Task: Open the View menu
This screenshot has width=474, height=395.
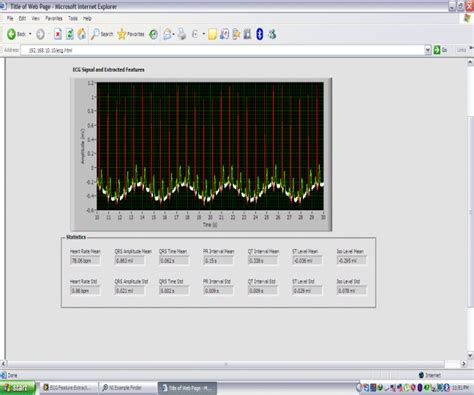Action: click(35, 18)
